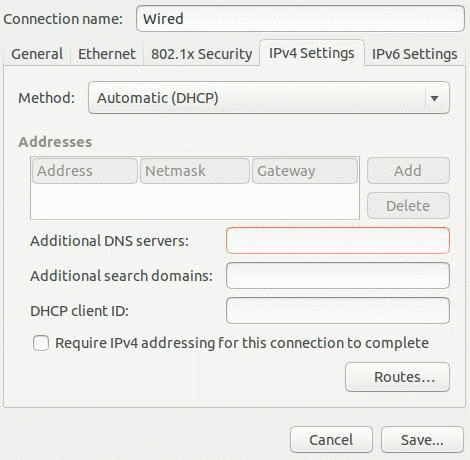This screenshot has width=470, height=460.
Task: Save the wired connection settings
Action: [x=422, y=440]
